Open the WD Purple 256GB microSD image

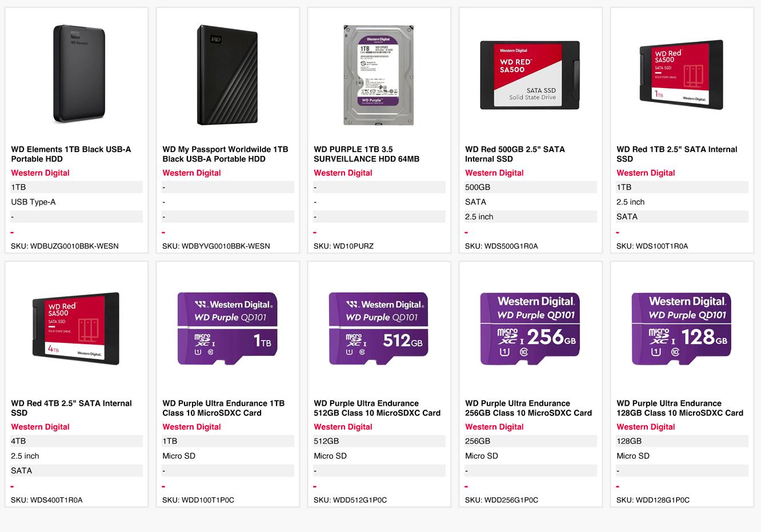click(x=530, y=329)
